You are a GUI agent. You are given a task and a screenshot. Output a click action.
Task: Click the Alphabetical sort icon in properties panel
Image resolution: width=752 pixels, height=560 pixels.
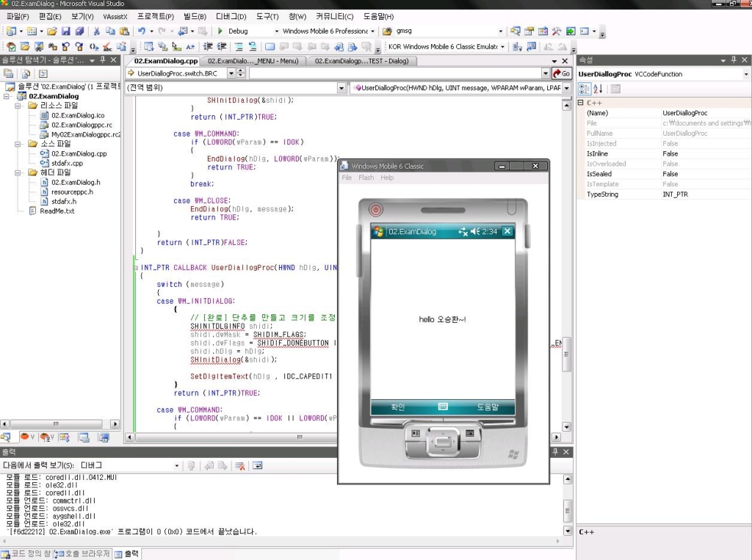tap(598, 89)
